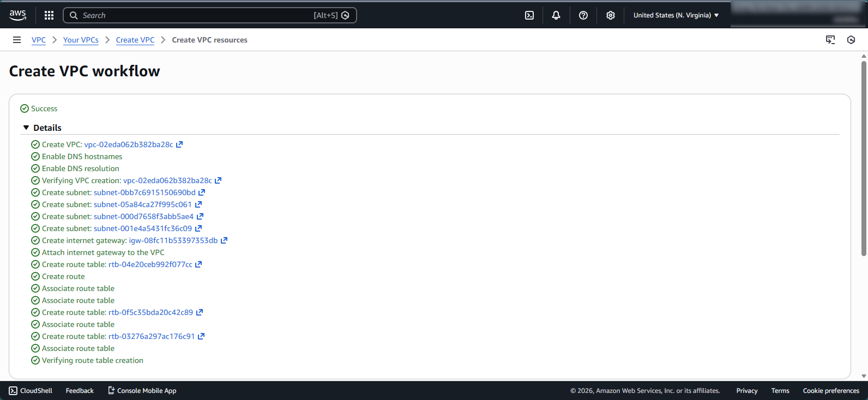Open route table rtb-04e20ceb992f077cc link
The height and width of the screenshot is (400, 868).
click(x=150, y=264)
